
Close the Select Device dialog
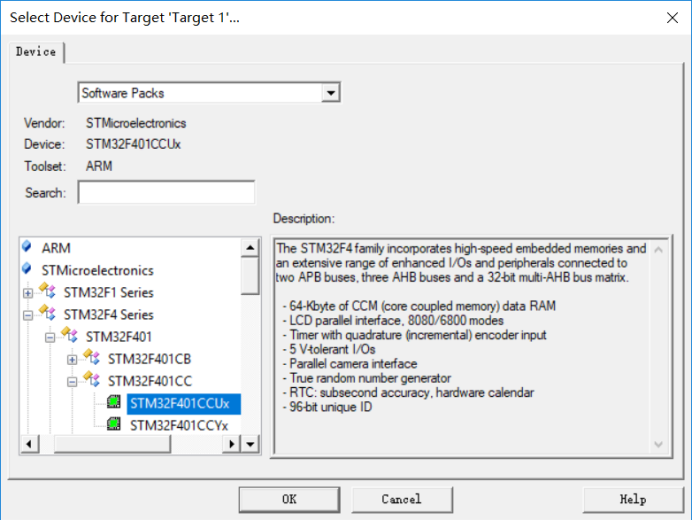coord(672,18)
